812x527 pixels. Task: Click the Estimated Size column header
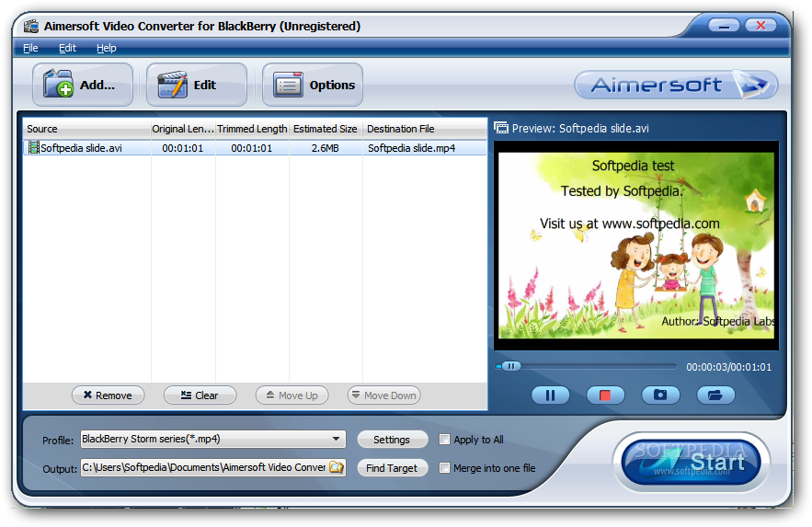point(326,129)
